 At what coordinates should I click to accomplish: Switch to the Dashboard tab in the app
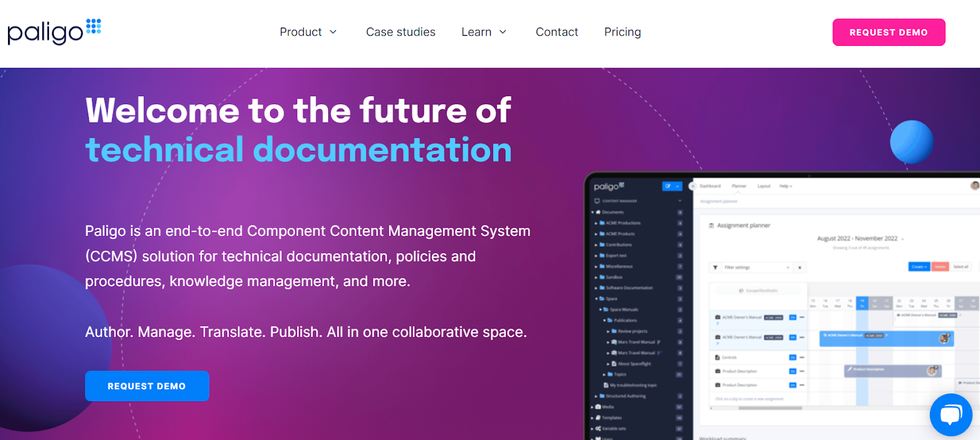(710, 186)
